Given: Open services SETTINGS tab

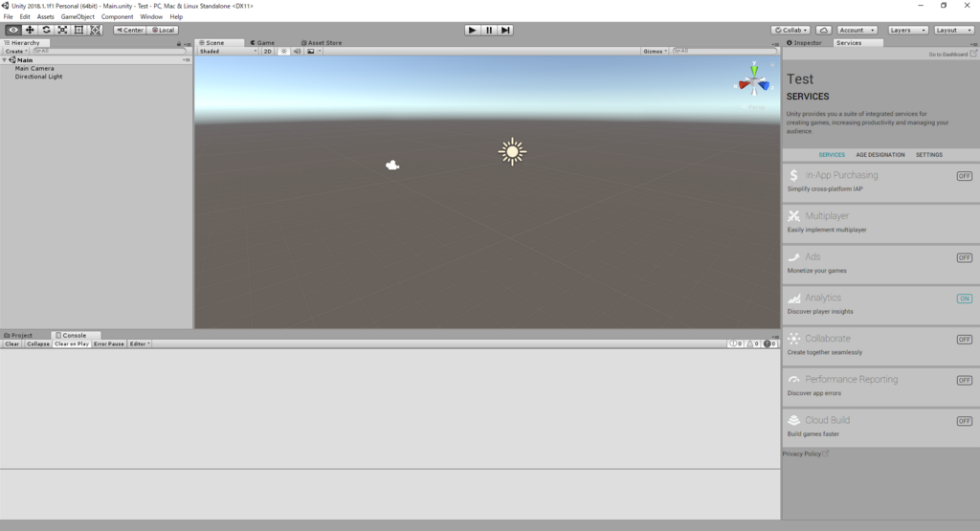Looking at the screenshot, I should pos(928,155).
